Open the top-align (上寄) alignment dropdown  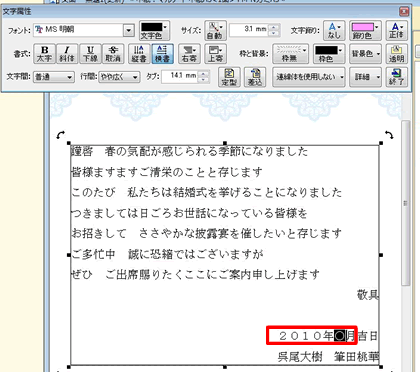point(216,54)
